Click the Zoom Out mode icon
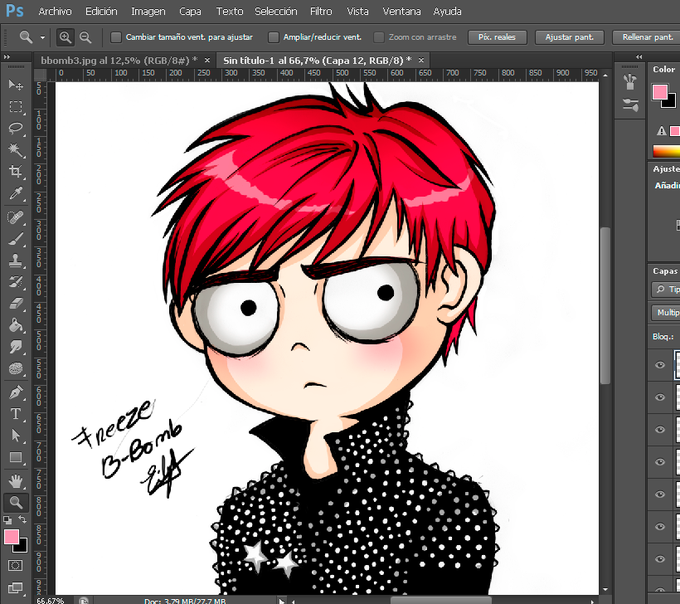680x604 pixels. click(x=85, y=37)
